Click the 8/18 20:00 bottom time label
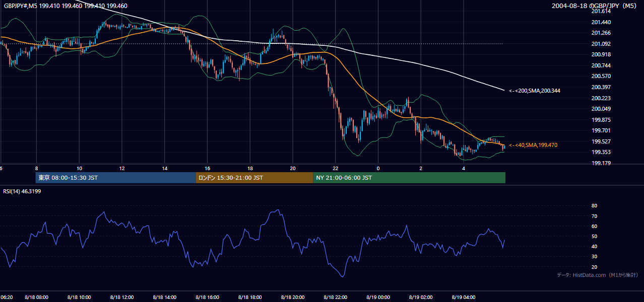 coord(293,297)
